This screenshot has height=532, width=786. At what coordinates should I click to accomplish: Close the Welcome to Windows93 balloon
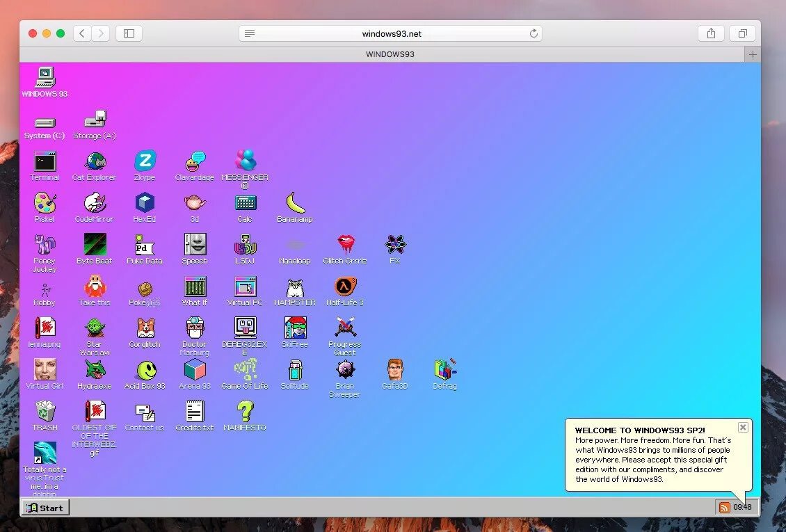tap(743, 427)
